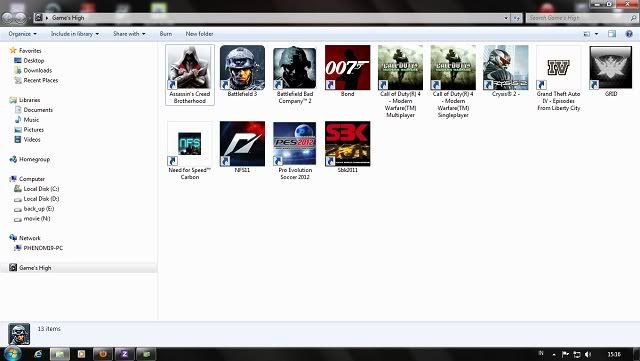The height and width of the screenshot is (361, 640).
Task: Create a New folder
Action: pyautogui.click(x=199, y=34)
